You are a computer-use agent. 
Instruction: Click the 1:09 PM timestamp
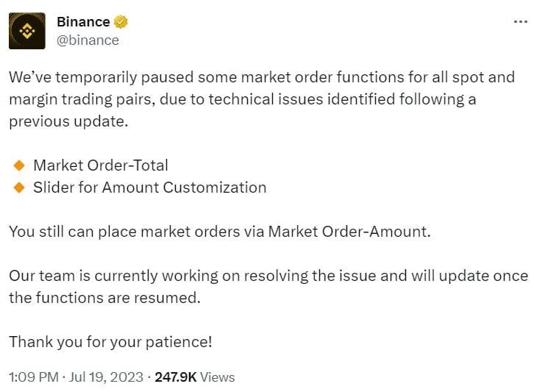[x=32, y=377]
